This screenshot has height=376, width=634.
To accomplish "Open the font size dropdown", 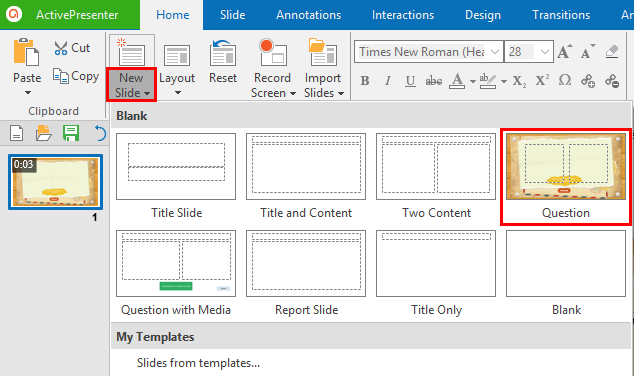I will coord(545,52).
